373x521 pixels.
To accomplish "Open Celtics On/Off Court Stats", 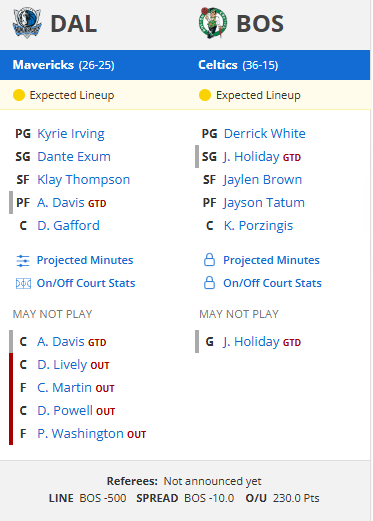I will pos(272,283).
